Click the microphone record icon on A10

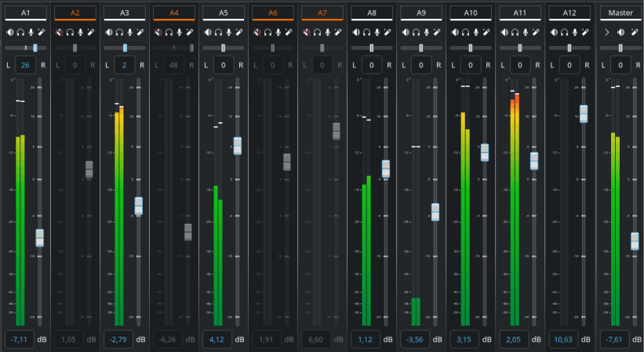(x=475, y=32)
